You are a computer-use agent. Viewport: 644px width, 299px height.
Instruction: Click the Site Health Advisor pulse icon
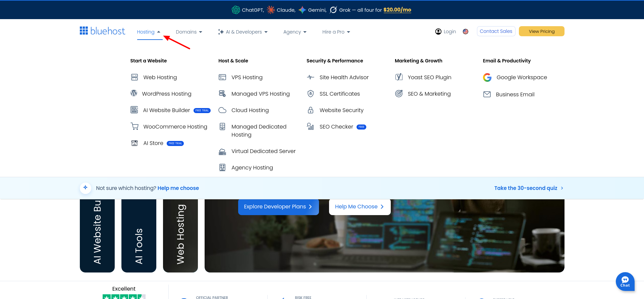click(x=311, y=77)
